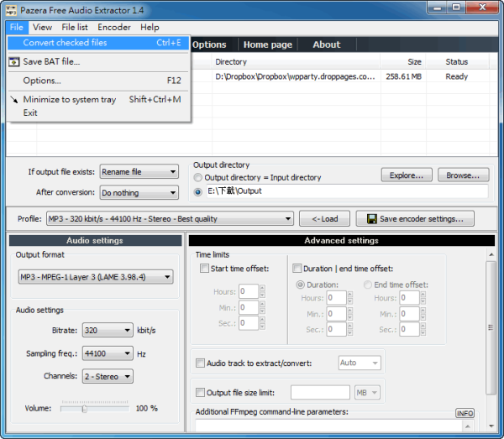Tick the Output file size limit checkbox
Image resolution: width=504 pixels, height=439 pixels.
coord(200,392)
